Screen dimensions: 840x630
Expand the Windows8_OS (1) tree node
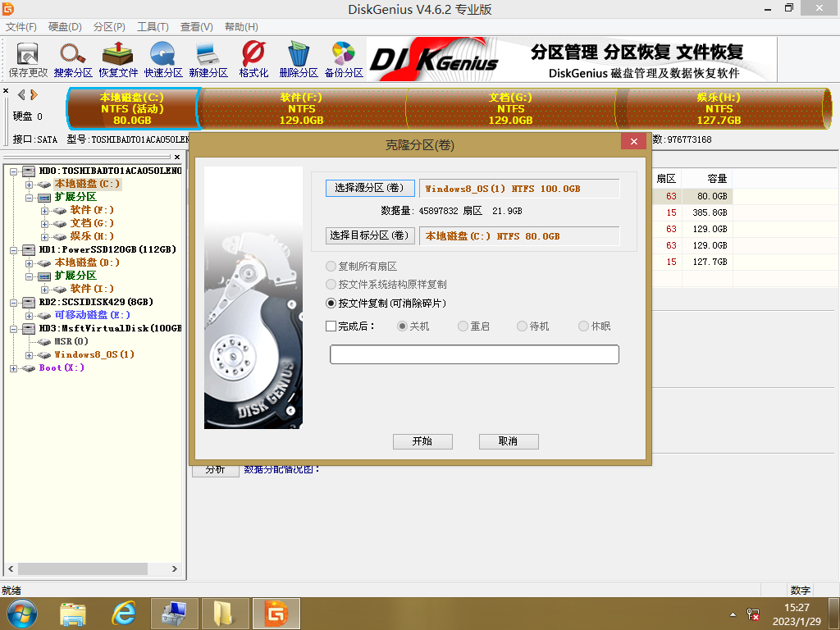coord(29,356)
